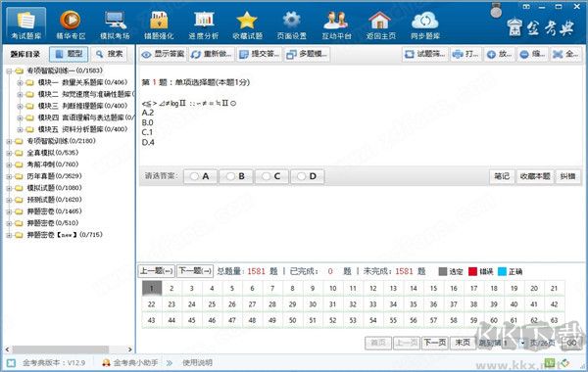Image resolution: width=588 pixels, height=372 pixels.
Task: Jump to question number 25 cell
Action: (x=212, y=304)
